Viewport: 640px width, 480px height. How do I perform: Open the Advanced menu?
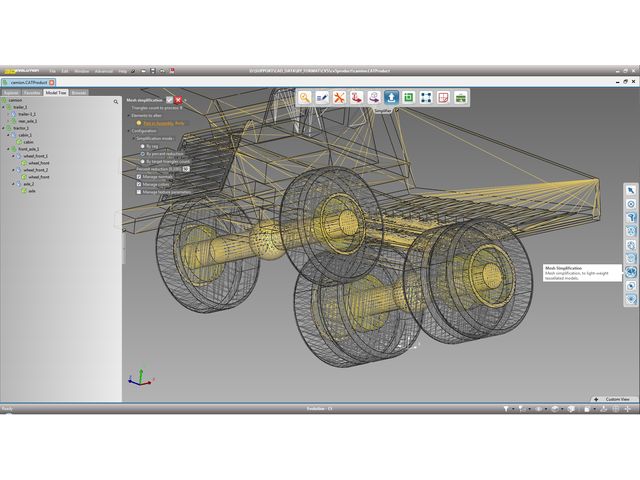click(x=104, y=71)
